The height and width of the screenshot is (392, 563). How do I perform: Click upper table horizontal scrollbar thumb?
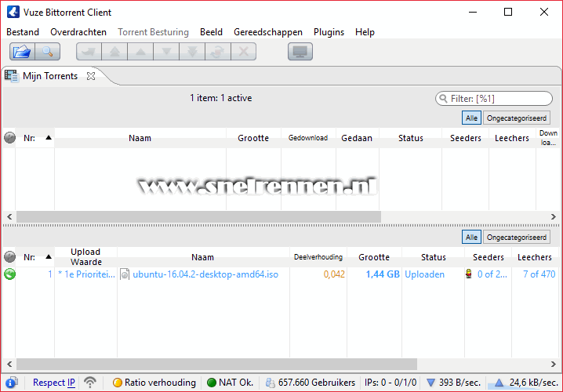[198, 217]
